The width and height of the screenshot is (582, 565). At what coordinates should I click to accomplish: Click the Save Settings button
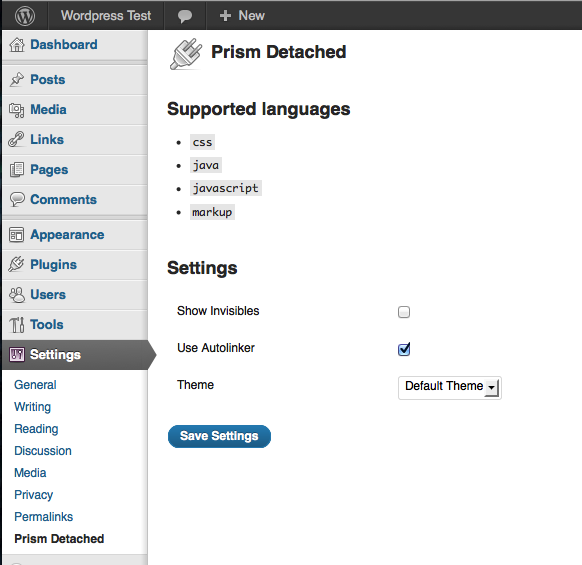coord(219,436)
